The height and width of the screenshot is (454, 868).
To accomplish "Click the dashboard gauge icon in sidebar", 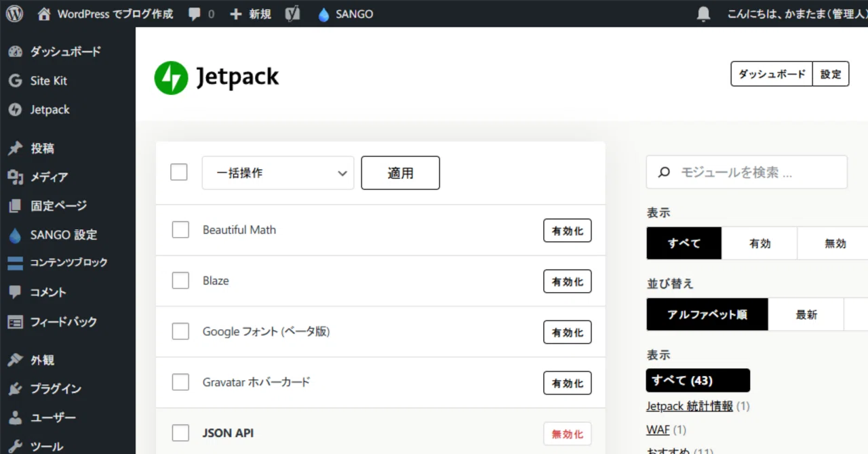I will pos(15,51).
